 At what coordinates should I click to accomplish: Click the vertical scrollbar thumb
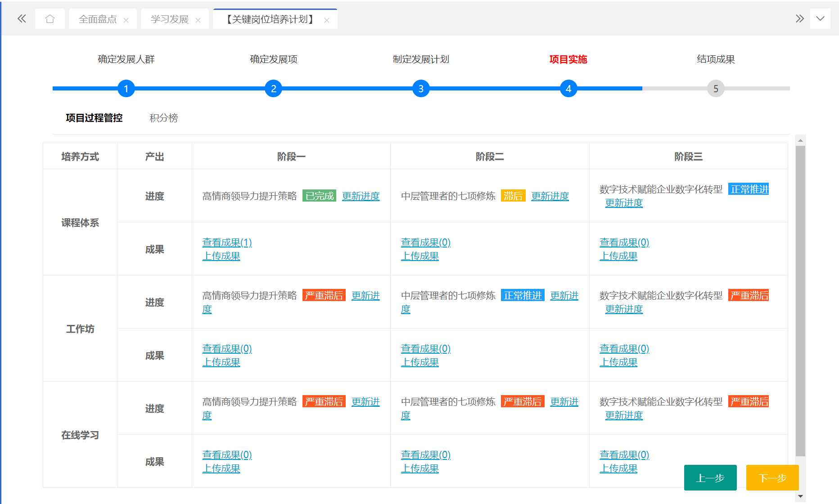800,301
